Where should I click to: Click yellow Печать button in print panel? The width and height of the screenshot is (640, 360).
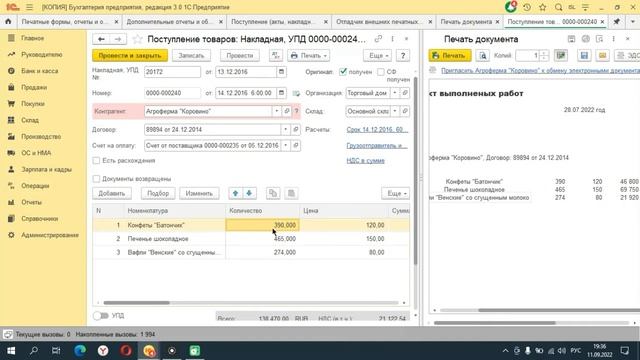click(450, 56)
